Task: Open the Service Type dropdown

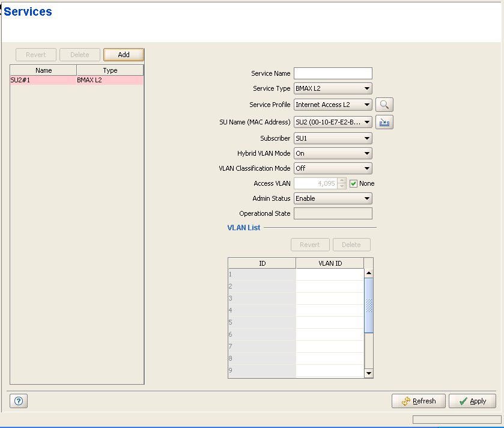Action: pos(333,89)
